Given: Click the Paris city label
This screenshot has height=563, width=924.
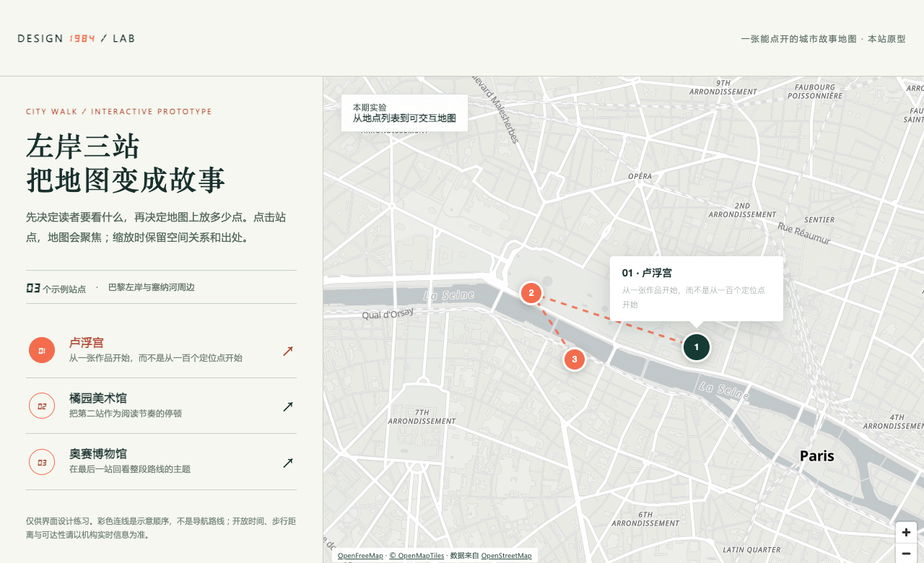Looking at the screenshot, I should 816,456.
